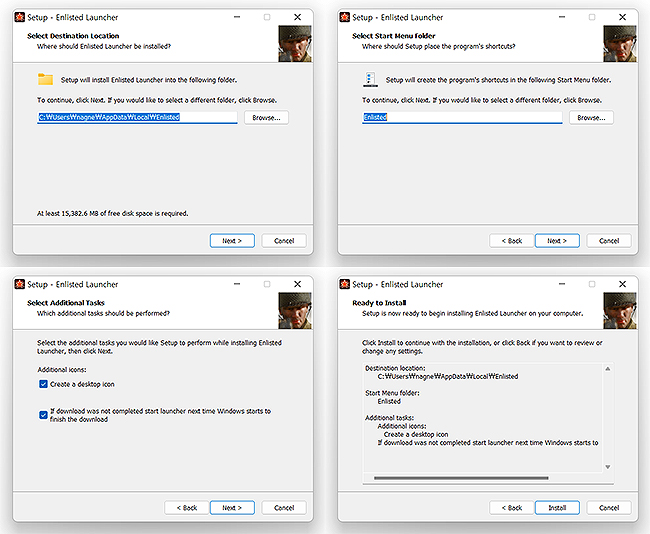Minimize the Select Destination Location window
The height and width of the screenshot is (534, 650).
pyautogui.click(x=237, y=17)
